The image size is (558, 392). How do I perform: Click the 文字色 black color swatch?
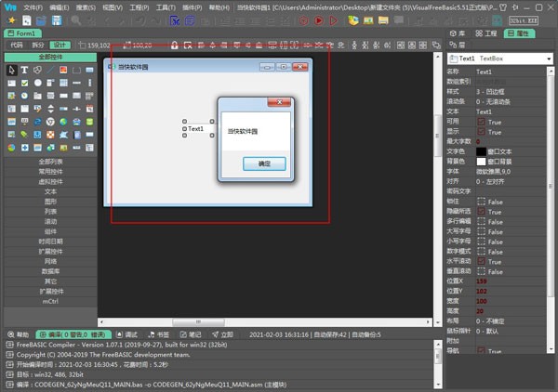481,150
